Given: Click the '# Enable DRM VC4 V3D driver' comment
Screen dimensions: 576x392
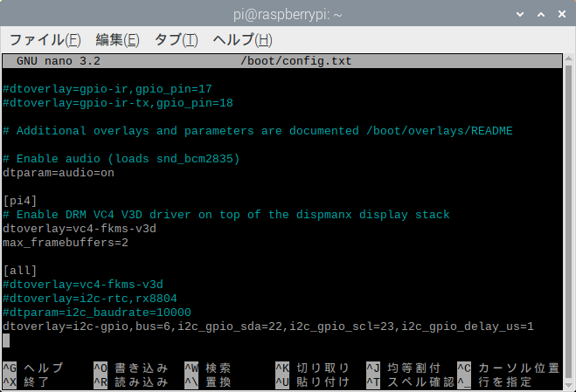Looking at the screenshot, I should coord(226,215).
